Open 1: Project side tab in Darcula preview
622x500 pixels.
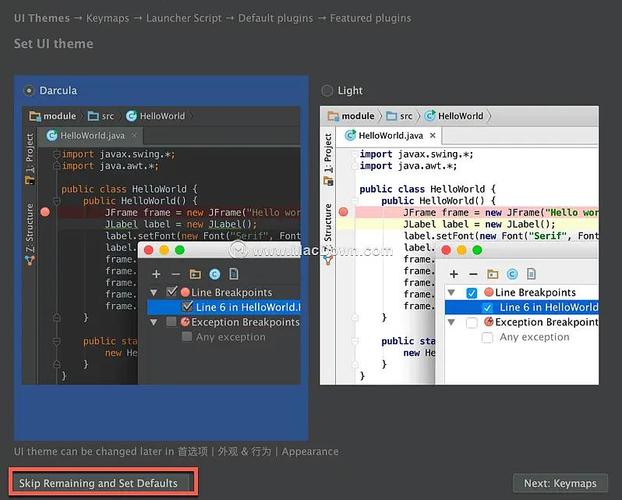point(30,159)
